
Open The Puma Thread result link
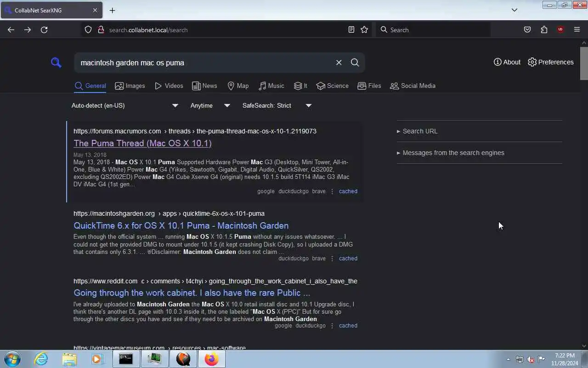click(x=142, y=143)
